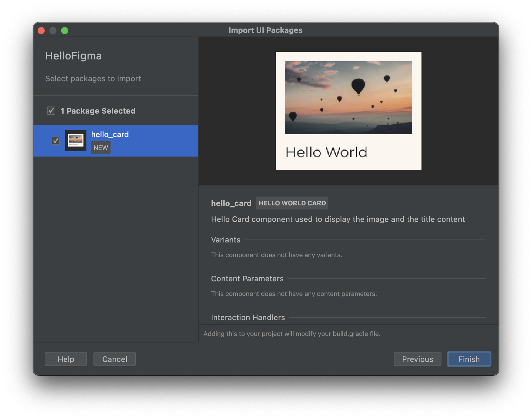Toggle the '1 Package Selected' checkbox

click(51, 111)
